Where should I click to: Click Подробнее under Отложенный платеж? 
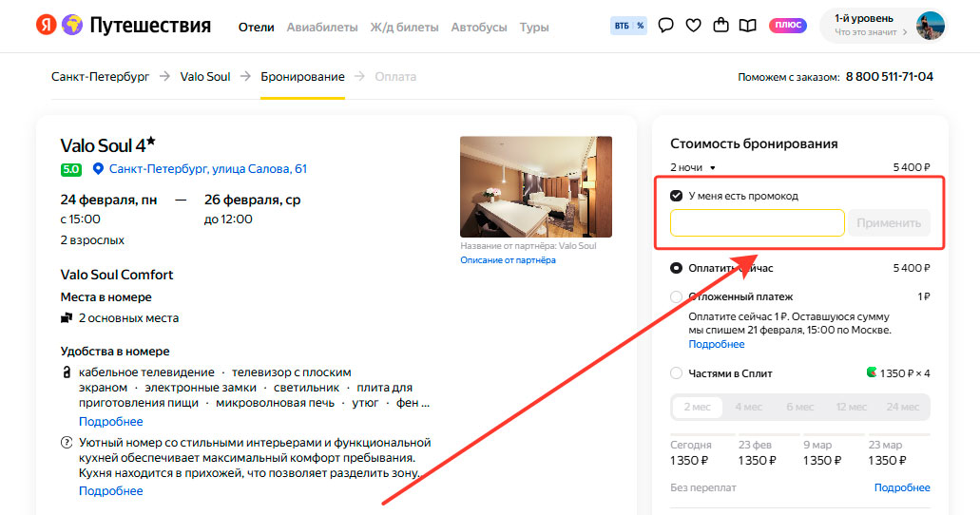coord(717,344)
